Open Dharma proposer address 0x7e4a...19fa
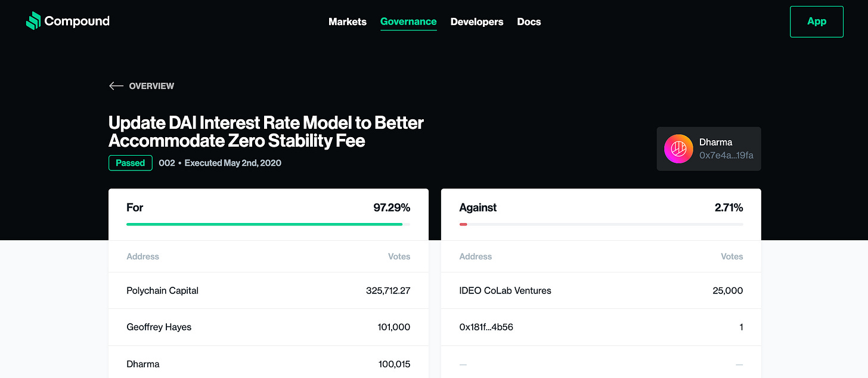This screenshot has height=378, width=868. (726, 156)
